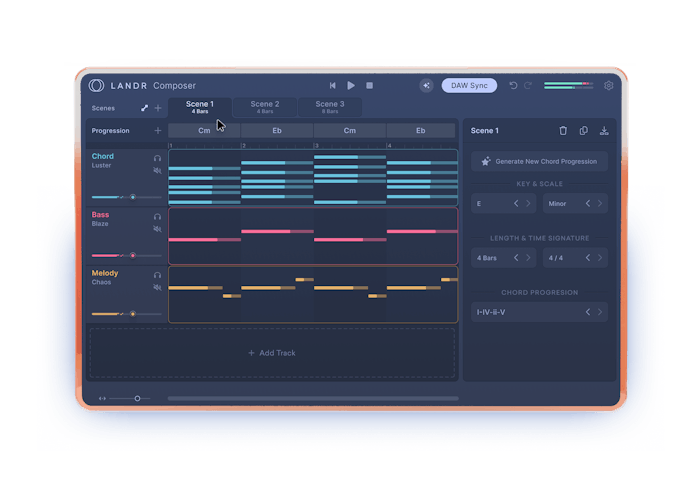Solo the Bass track with headphones
Viewport: 700px width, 478px height.
click(x=157, y=216)
